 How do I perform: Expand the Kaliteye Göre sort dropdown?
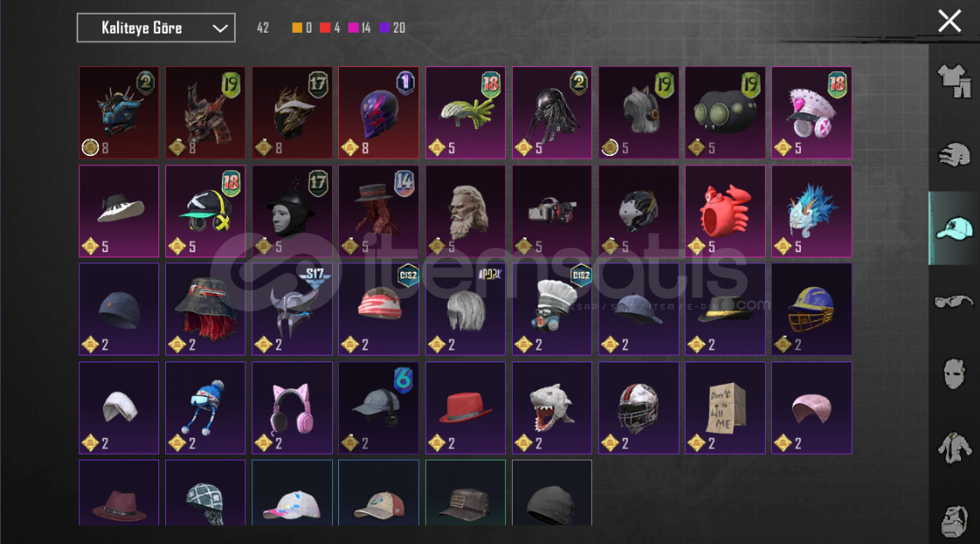point(156,28)
